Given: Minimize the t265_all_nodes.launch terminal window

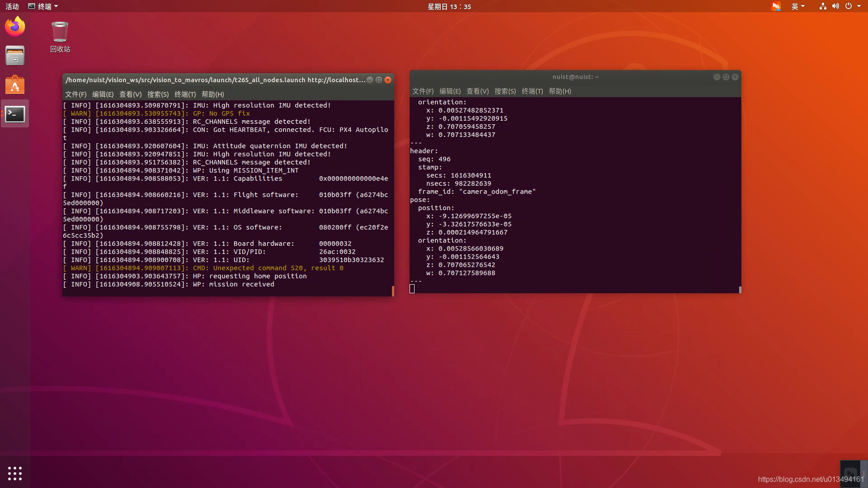Looking at the screenshot, I should 370,80.
